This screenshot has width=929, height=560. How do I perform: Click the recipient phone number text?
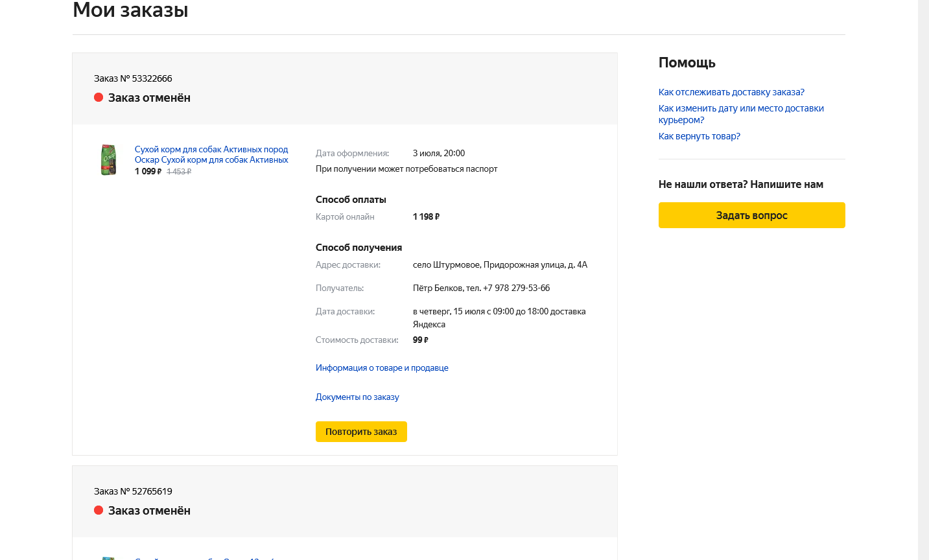(516, 288)
